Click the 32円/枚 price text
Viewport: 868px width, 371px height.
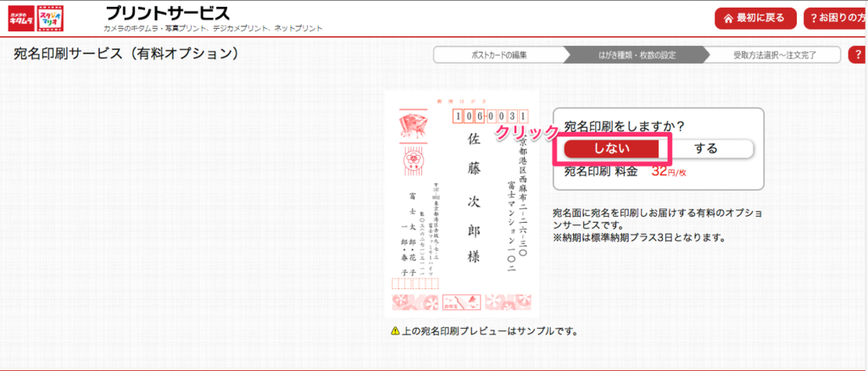[669, 172]
